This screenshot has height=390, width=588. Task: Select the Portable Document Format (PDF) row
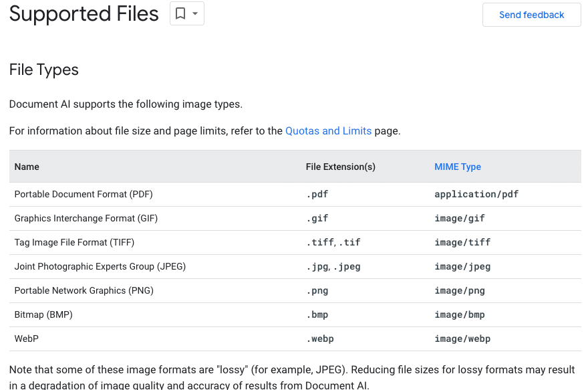[295, 195]
